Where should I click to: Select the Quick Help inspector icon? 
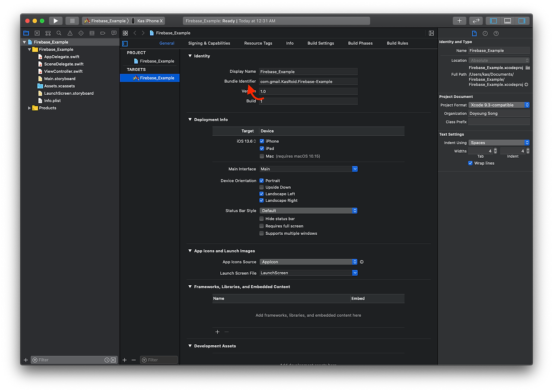[496, 33]
